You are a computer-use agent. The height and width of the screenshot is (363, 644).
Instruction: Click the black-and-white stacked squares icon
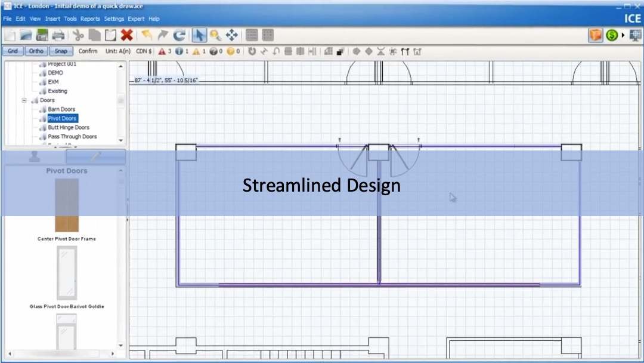click(x=340, y=51)
